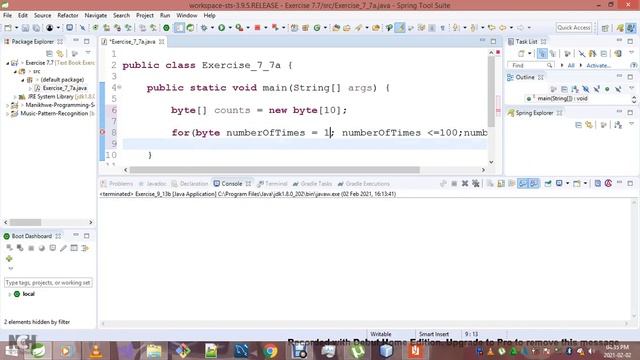Open the Source menu
The image size is (640, 360).
42,16
